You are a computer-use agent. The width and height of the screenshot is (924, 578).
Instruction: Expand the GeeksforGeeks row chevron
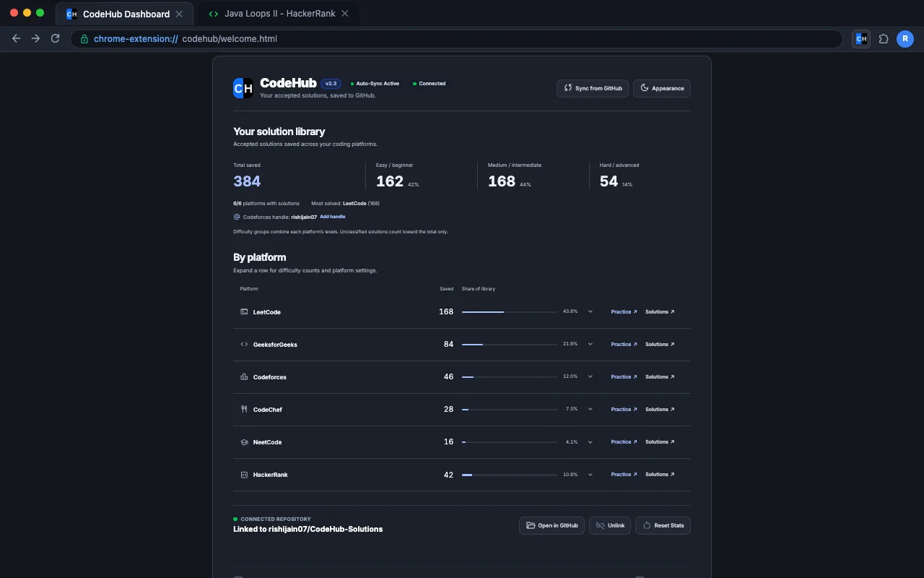[590, 345]
